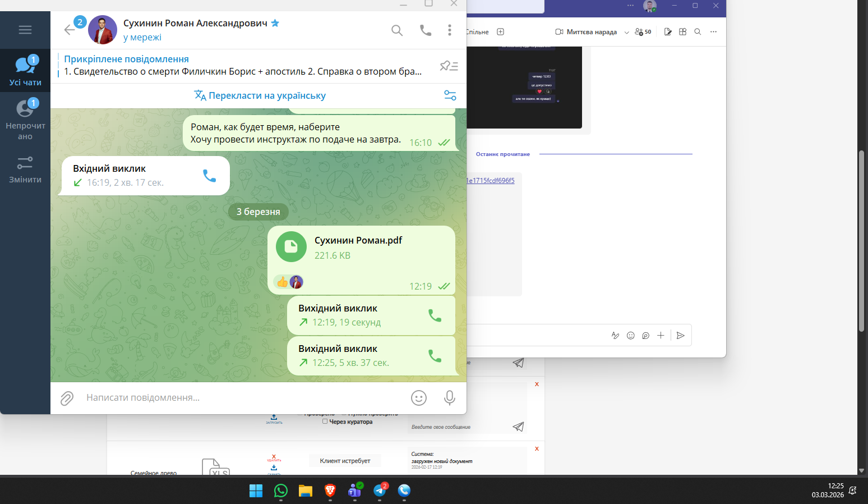Click Перекласти на українську translate button
The width and height of the screenshot is (868, 504).
click(x=260, y=95)
